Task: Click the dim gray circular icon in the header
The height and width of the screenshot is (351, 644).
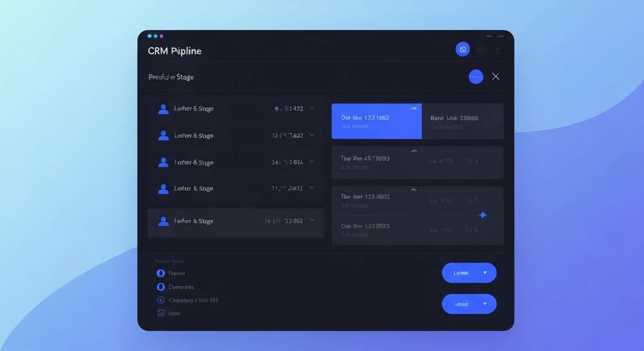Action: [481, 49]
